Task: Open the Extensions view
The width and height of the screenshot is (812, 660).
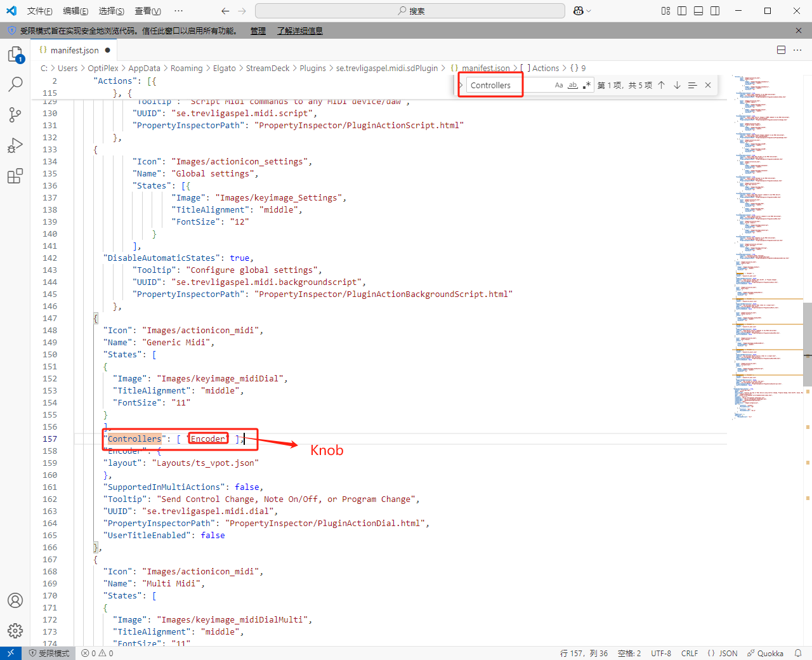Action: tap(15, 176)
